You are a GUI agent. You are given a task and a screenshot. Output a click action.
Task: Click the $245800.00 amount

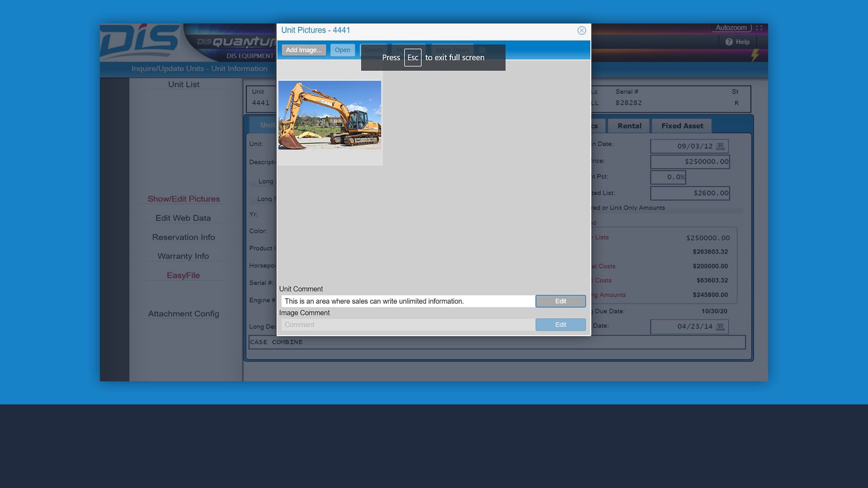[x=710, y=295]
